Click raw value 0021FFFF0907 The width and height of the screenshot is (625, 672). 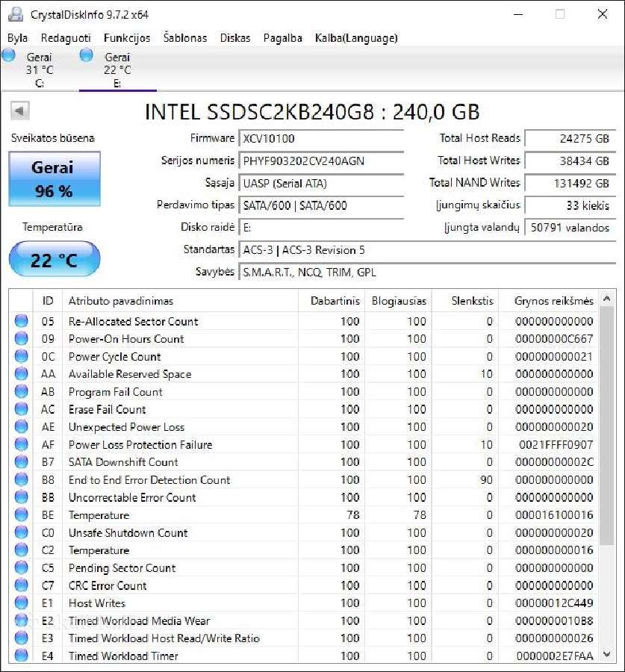[556, 445]
